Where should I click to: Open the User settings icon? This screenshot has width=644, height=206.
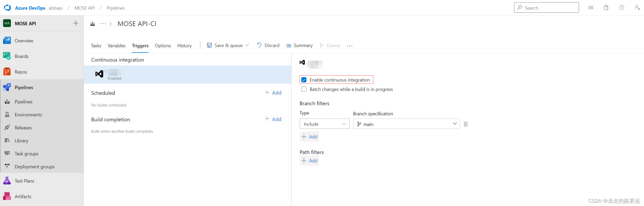point(637,8)
